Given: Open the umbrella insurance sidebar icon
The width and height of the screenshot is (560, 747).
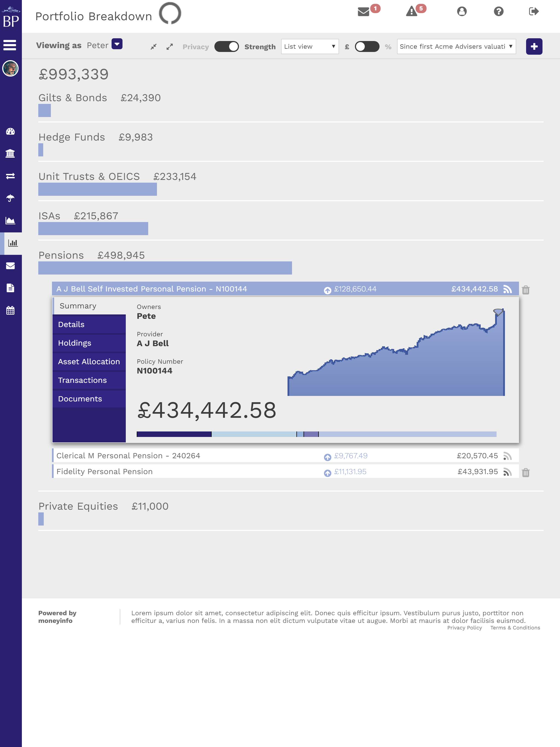Looking at the screenshot, I should (x=10, y=198).
